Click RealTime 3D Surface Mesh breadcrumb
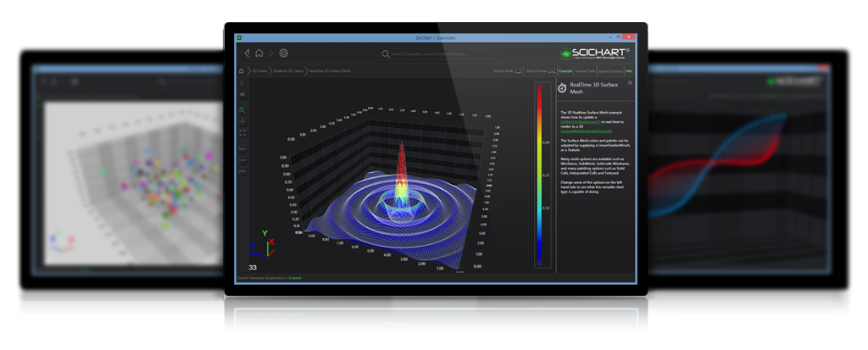868x350 pixels. (330, 71)
